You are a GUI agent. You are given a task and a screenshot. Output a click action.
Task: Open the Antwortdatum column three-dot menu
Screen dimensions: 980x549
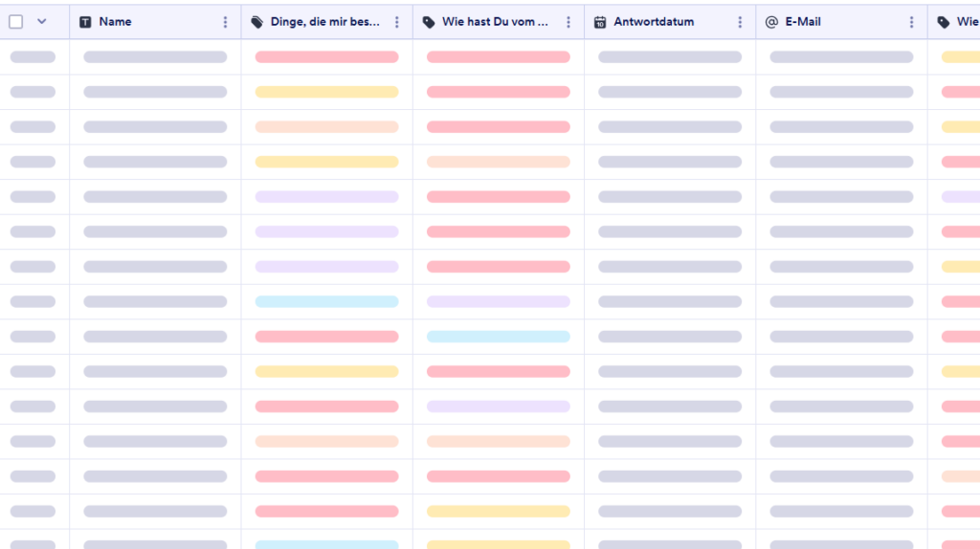pos(740,22)
